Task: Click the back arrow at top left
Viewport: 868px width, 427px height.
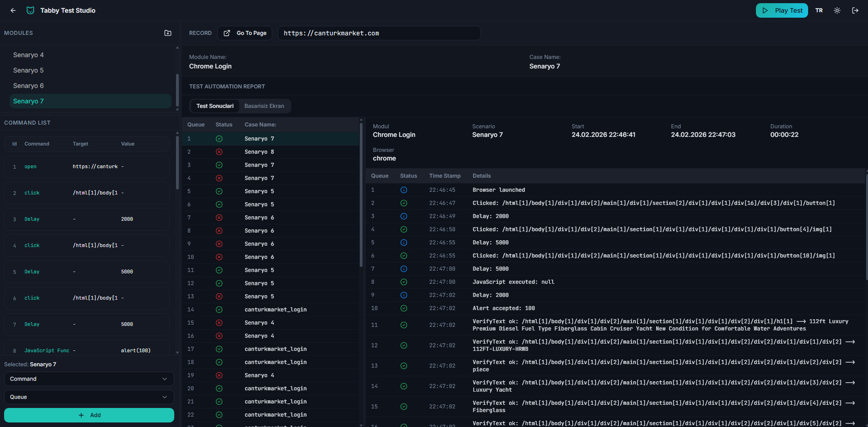Action: click(13, 10)
